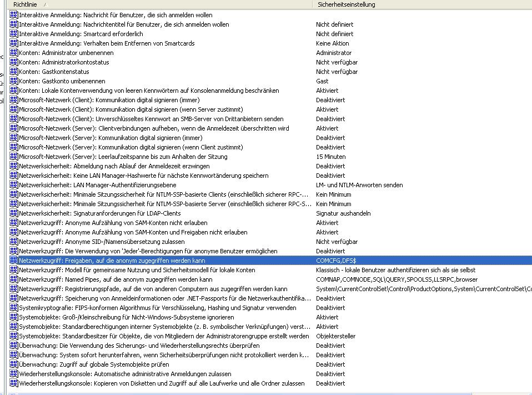
Task: Select the Client policy "digital signieren (wenn Server zustimmt)"
Action: coord(131,109)
